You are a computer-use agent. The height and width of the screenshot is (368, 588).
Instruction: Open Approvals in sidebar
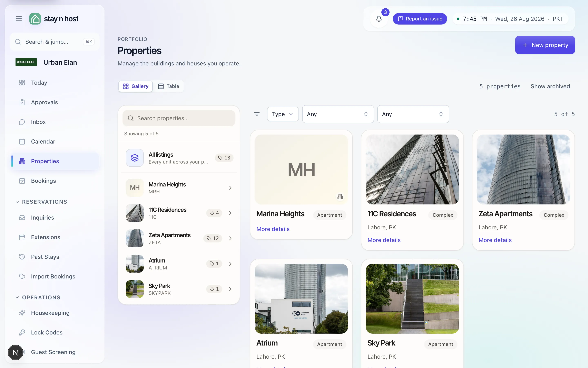55,102
